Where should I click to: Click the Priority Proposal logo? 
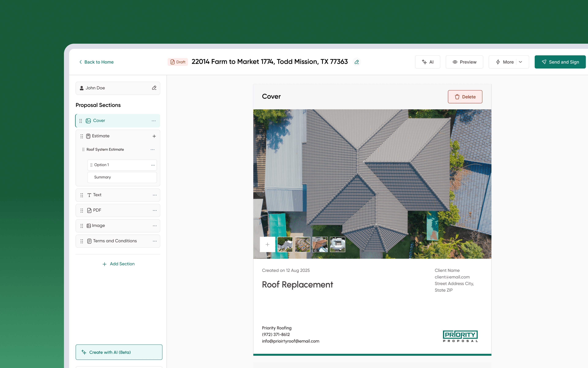pos(460,336)
